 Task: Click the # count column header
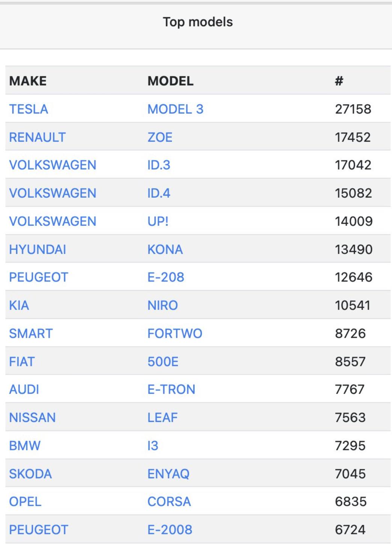(x=339, y=81)
